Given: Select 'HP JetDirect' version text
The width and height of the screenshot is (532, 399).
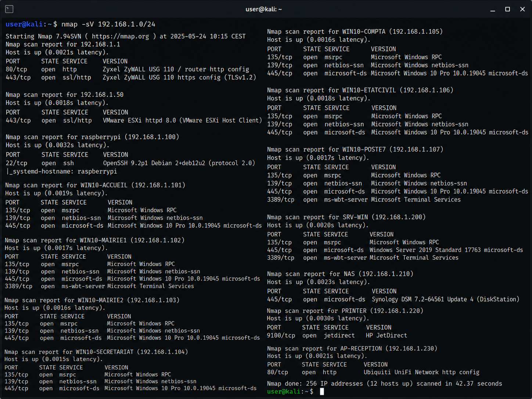Looking at the screenshot, I should 387,335.
